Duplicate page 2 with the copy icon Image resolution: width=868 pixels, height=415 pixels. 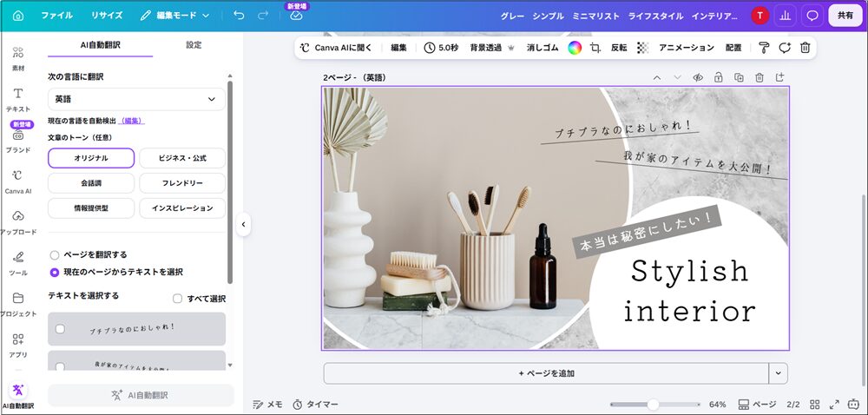(739, 77)
